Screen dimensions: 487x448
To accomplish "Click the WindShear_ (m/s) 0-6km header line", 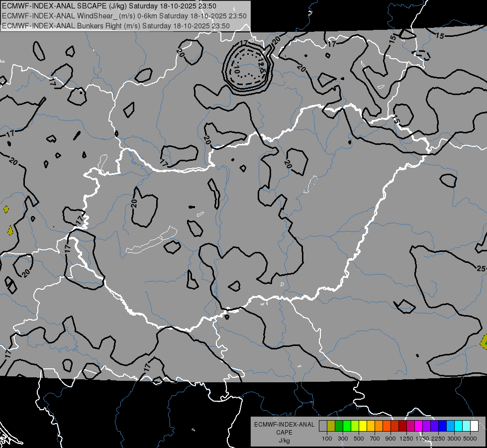I will click(x=124, y=16).
